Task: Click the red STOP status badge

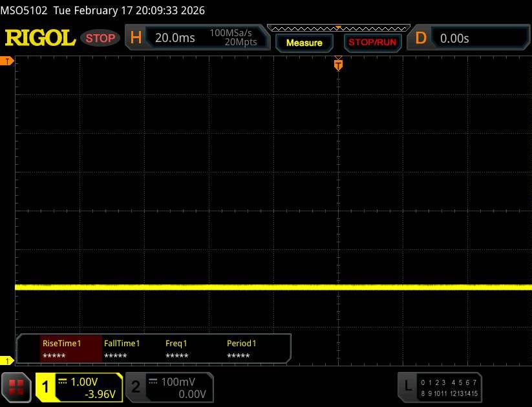Action: click(x=101, y=38)
